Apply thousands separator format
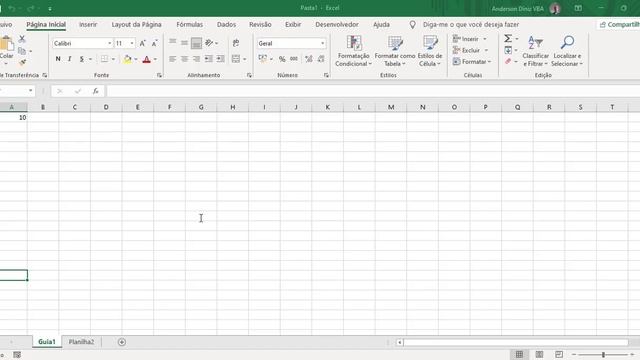Viewport: 640px width, 360px height. point(294,59)
